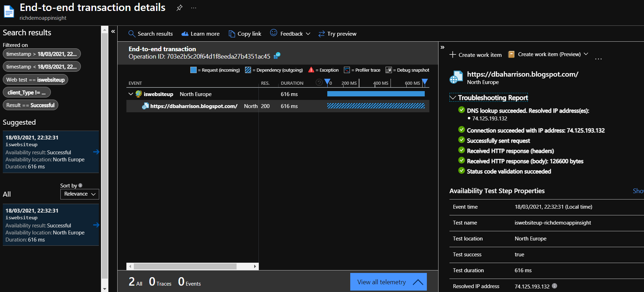The width and height of the screenshot is (644, 292).
Task: Click the search results panel scroll up arrow
Action: 105,30
